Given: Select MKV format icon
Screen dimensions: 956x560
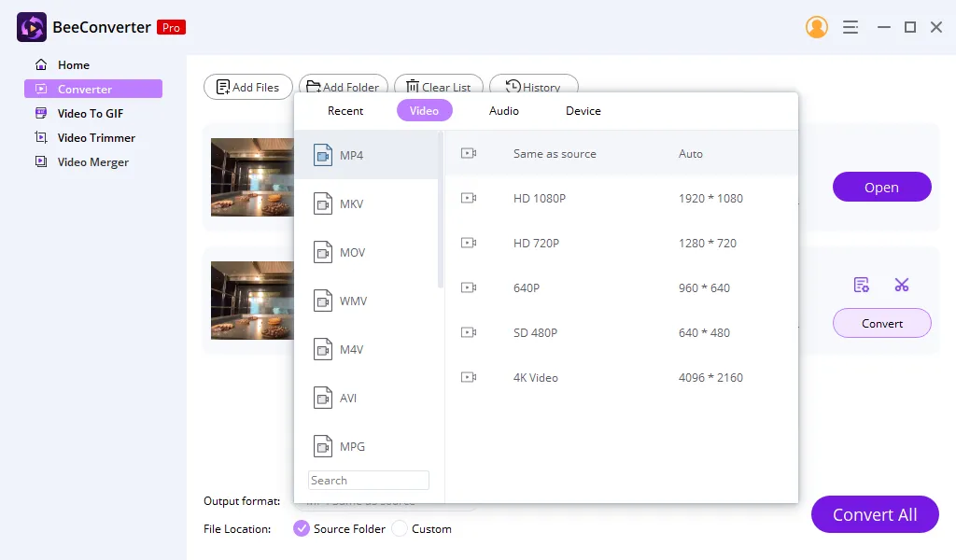Looking at the screenshot, I should coord(323,203).
